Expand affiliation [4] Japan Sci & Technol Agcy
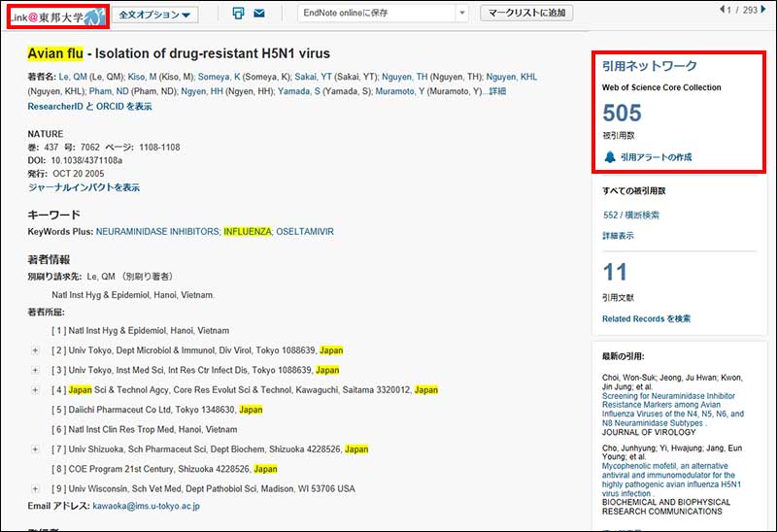The width and height of the screenshot is (777, 532). coord(35,390)
